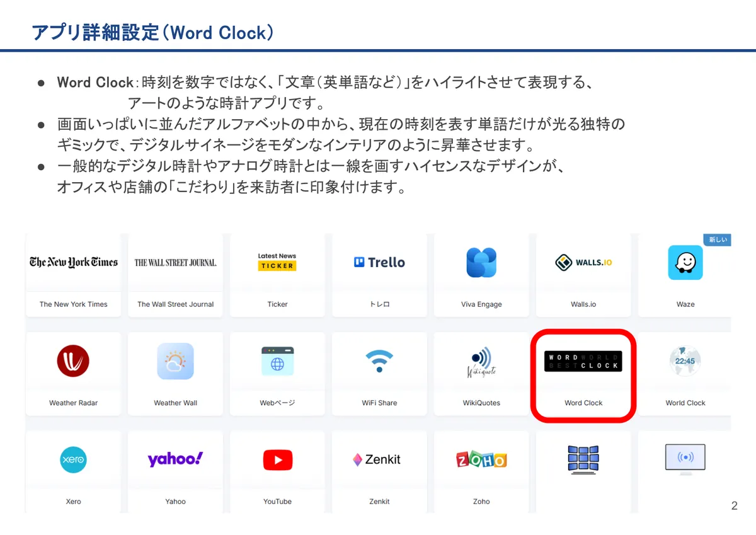Choose the Trello app logo
Image resolution: width=756 pixels, height=535 pixels.
[379, 262]
